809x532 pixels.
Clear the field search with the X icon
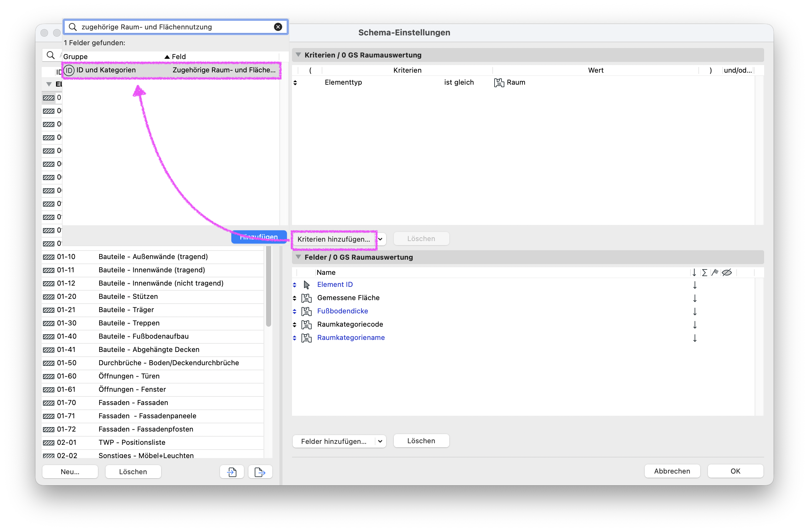tap(278, 27)
